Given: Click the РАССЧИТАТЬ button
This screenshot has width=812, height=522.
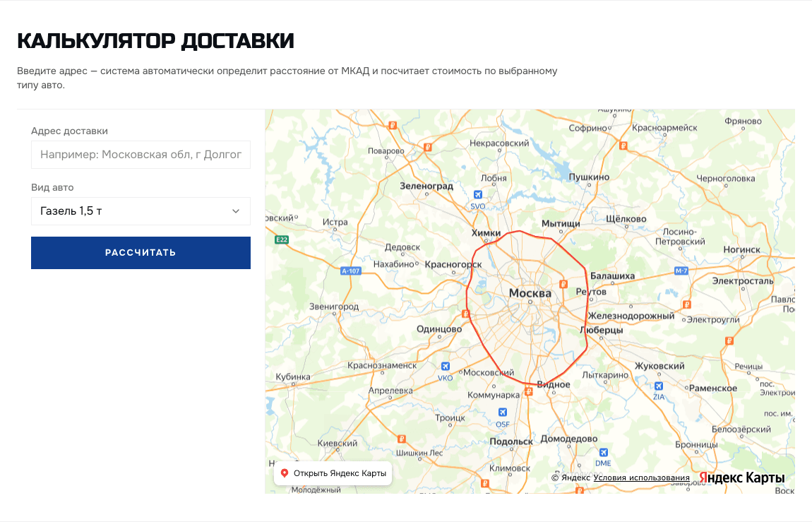Looking at the screenshot, I should (141, 253).
